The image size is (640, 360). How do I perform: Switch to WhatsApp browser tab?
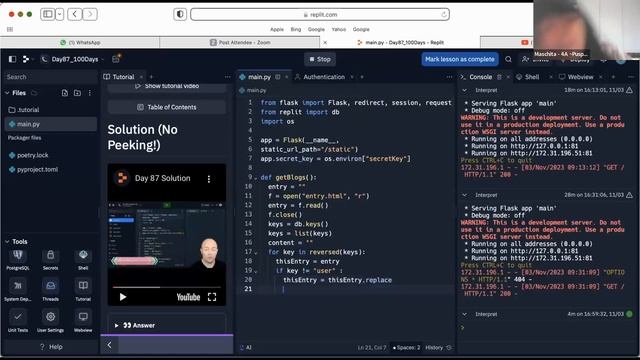click(80, 42)
